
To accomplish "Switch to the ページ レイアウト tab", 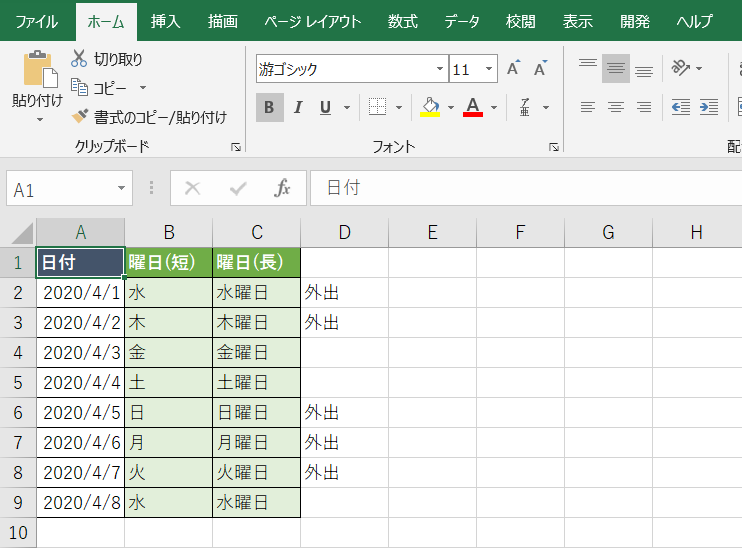I will pyautogui.click(x=313, y=22).
